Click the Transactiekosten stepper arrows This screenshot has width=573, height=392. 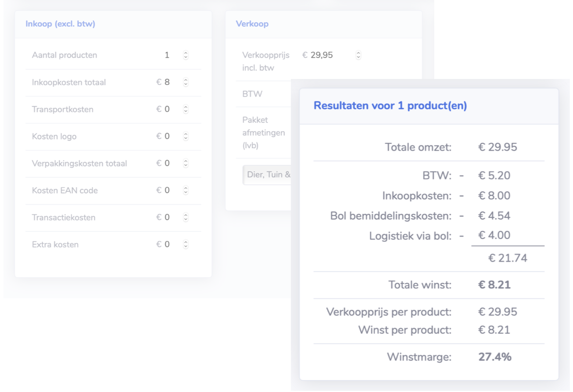[186, 217]
